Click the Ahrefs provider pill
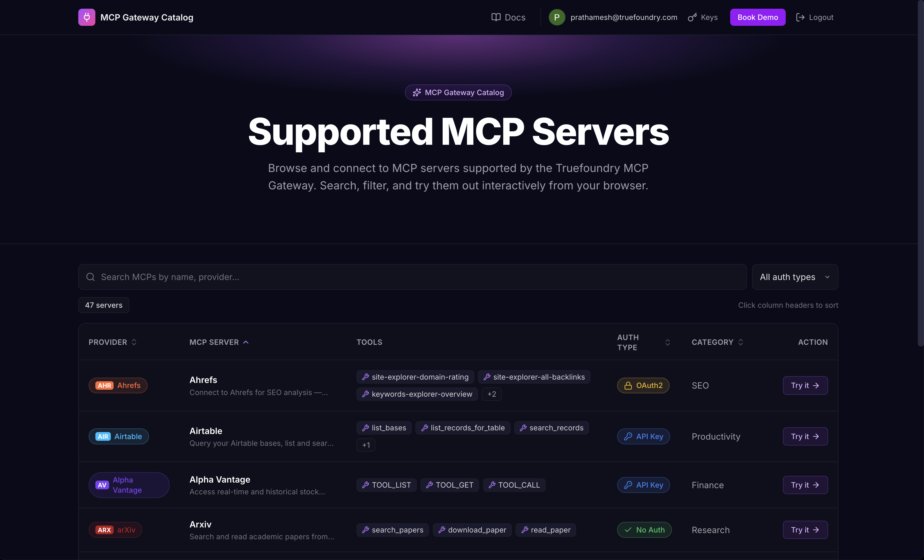The height and width of the screenshot is (560, 924). coord(118,385)
